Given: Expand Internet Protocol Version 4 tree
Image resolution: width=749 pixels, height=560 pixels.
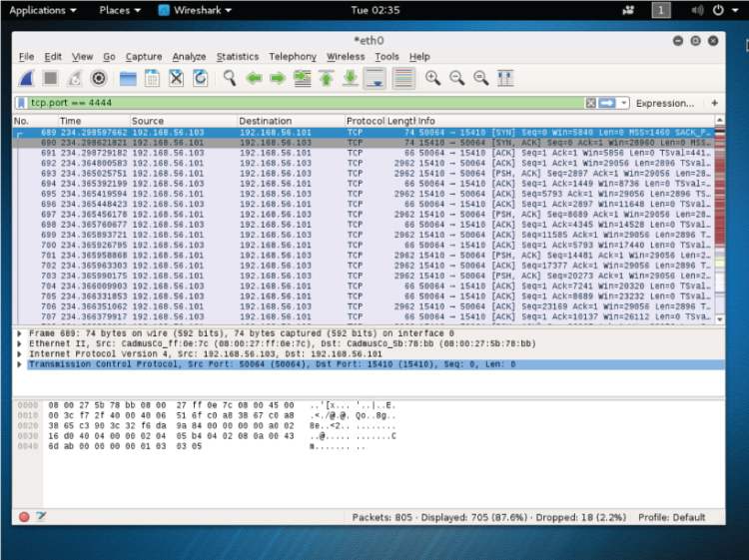Looking at the screenshot, I should tap(19, 353).
